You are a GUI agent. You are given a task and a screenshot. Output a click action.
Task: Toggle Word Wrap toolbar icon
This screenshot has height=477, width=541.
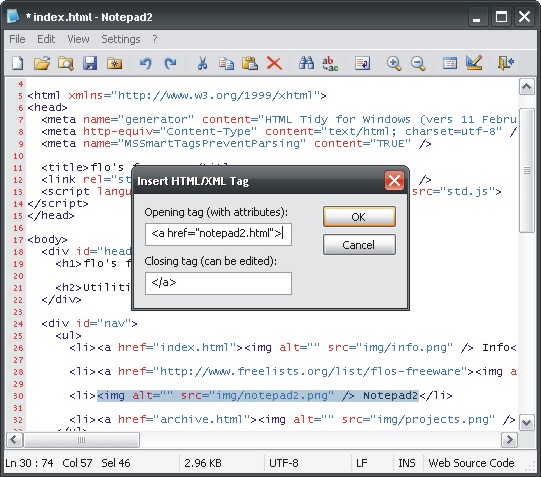[x=362, y=63]
